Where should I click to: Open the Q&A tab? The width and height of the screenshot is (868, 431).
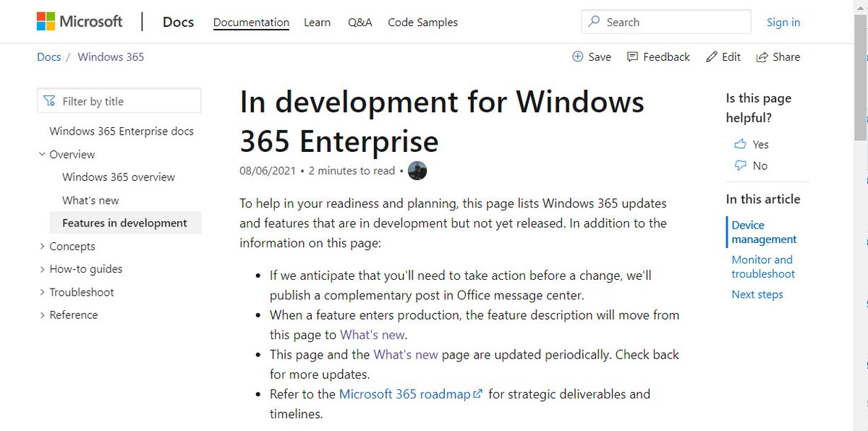click(x=359, y=22)
